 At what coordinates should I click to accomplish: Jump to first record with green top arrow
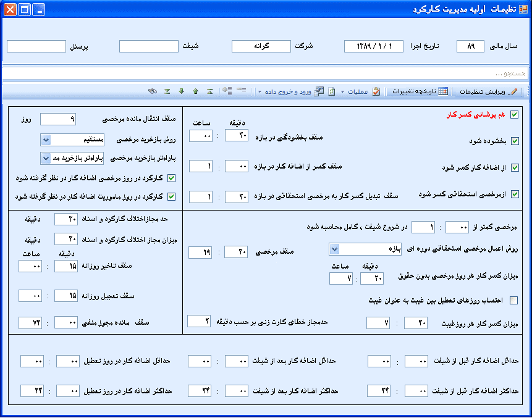209,91
